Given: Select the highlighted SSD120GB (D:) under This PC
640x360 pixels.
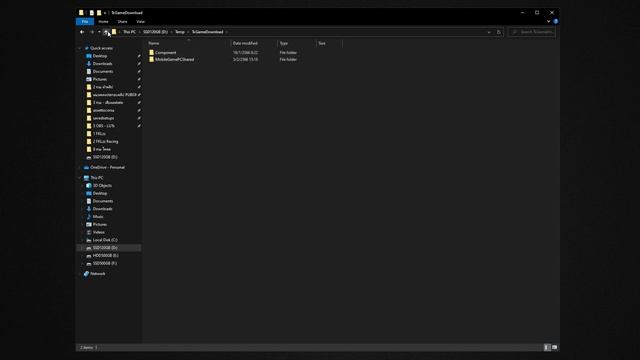Looking at the screenshot, I should (x=109, y=248).
